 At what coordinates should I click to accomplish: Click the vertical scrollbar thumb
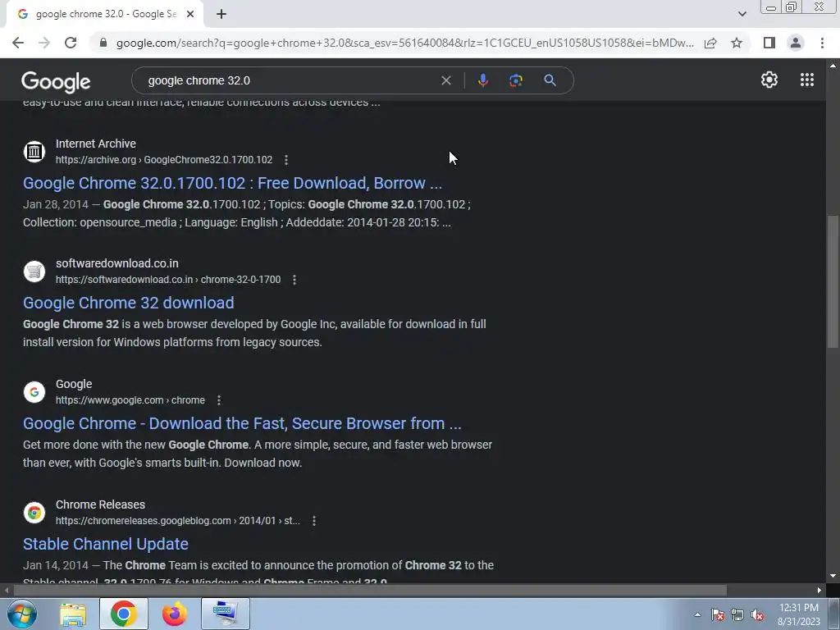pyautogui.click(x=833, y=281)
